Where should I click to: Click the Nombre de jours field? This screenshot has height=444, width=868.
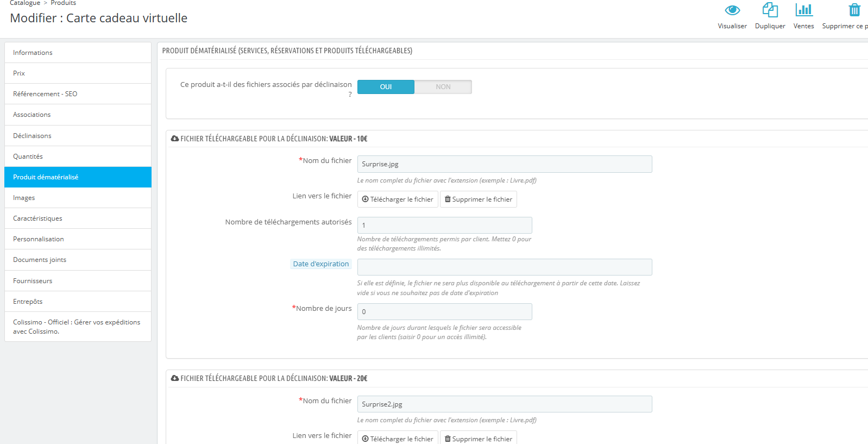click(x=444, y=312)
